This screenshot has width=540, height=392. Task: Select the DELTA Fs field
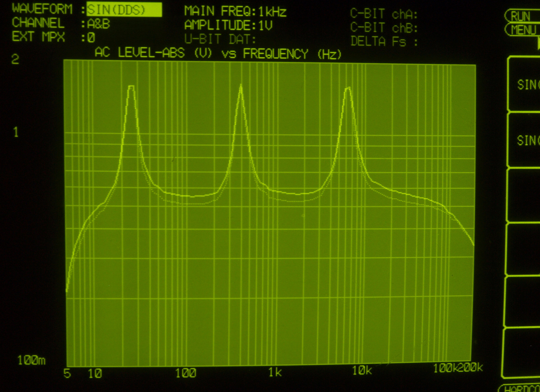[384, 42]
